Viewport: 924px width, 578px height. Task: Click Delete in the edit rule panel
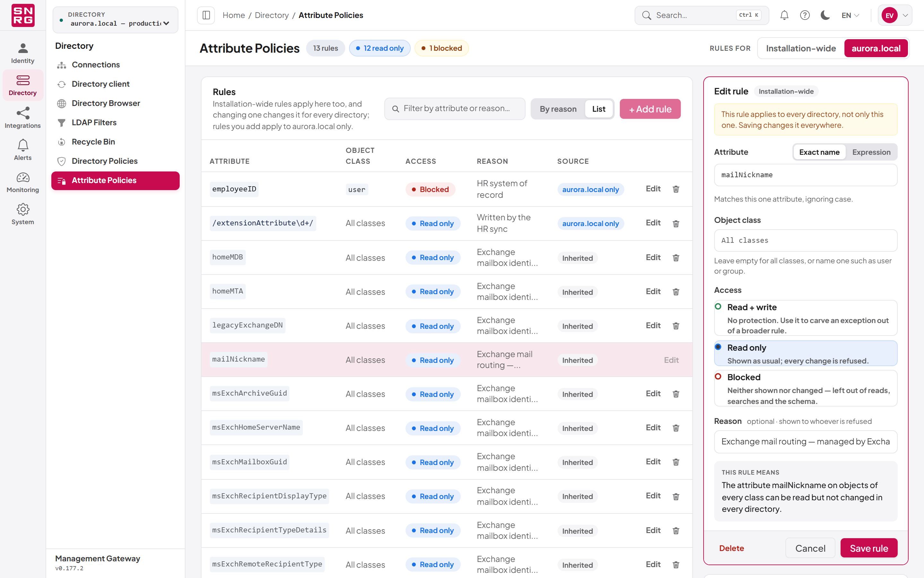pos(731,548)
